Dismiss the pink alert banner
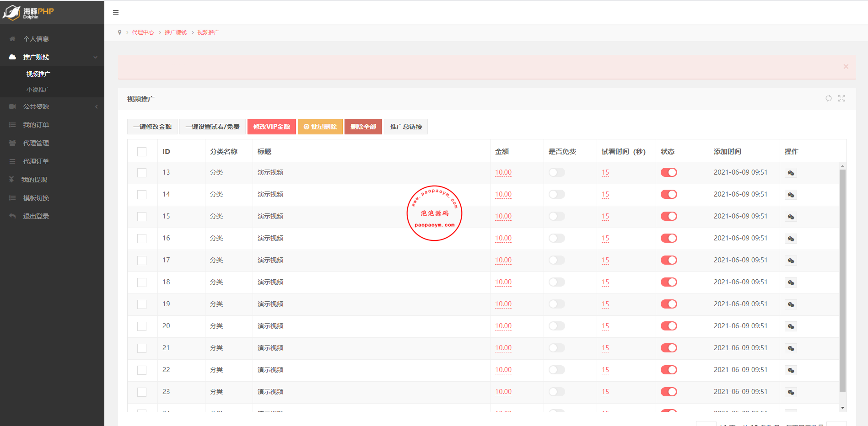This screenshot has height=426, width=868. [x=846, y=67]
